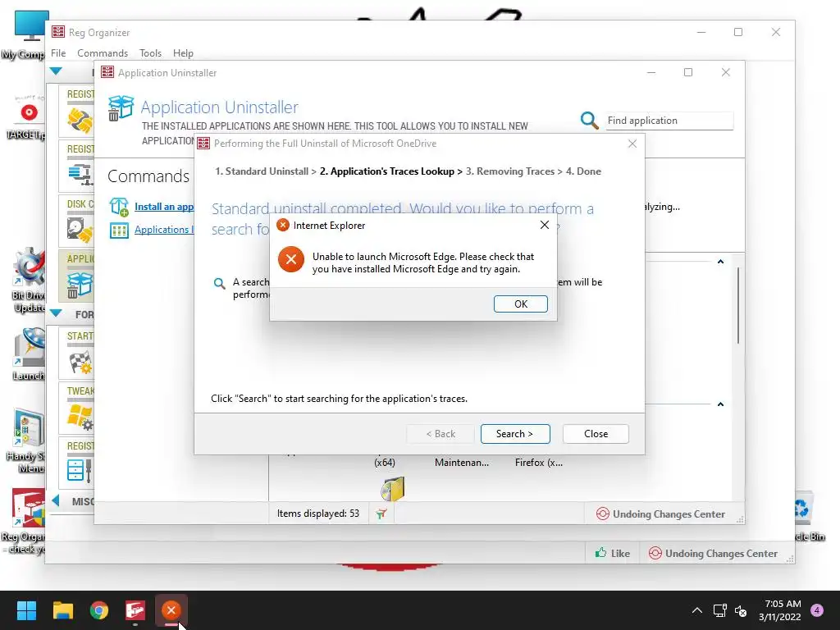Open the Commands menu
Image resolution: width=840 pixels, height=630 pixels.
103,53
